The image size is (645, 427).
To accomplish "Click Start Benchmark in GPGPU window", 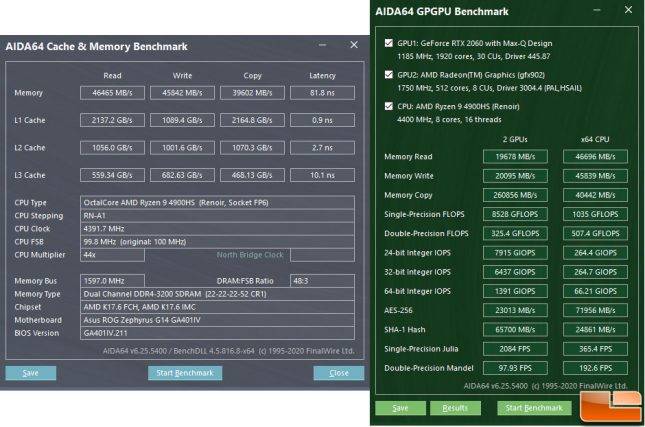I will pyautogui.click(x=534, y=408).
